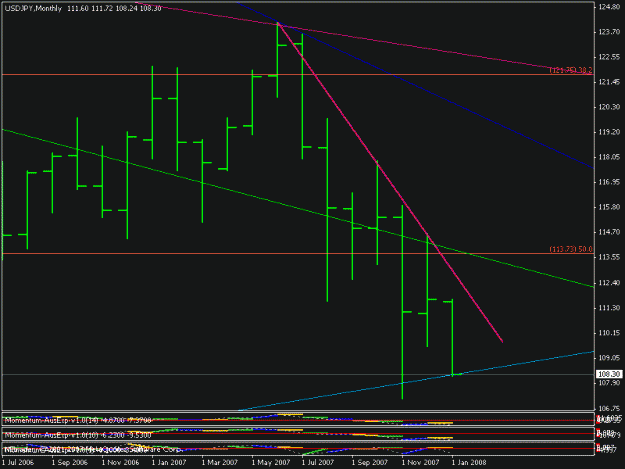Click the (113.73) 50.0 Fibonacci label
The width and height of the screenshot is (625, 469).
coord(571,249)
